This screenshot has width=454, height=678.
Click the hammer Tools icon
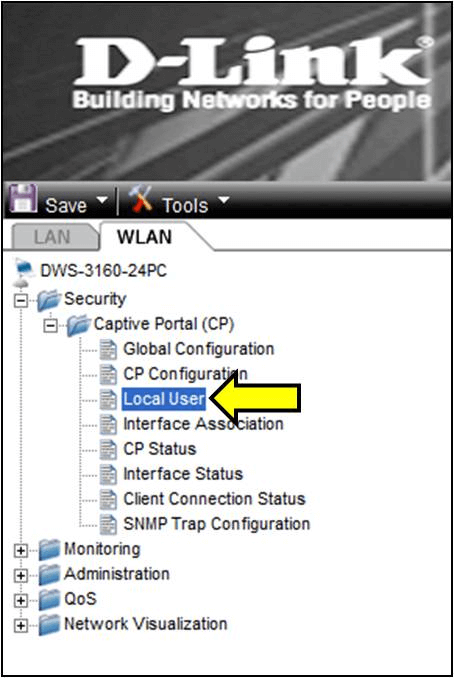click(141, 198)
